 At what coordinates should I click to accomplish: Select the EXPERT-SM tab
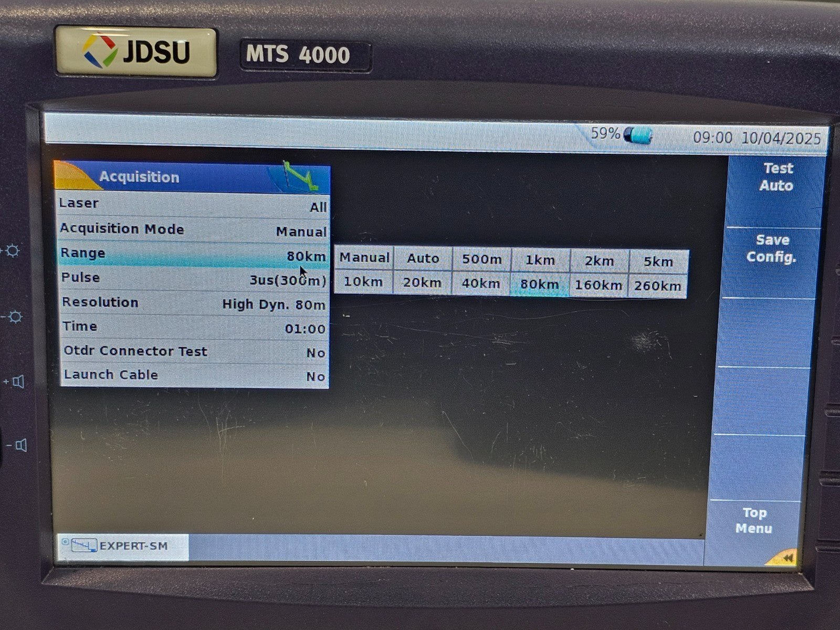pyautogui.click(x=123, y=546)
